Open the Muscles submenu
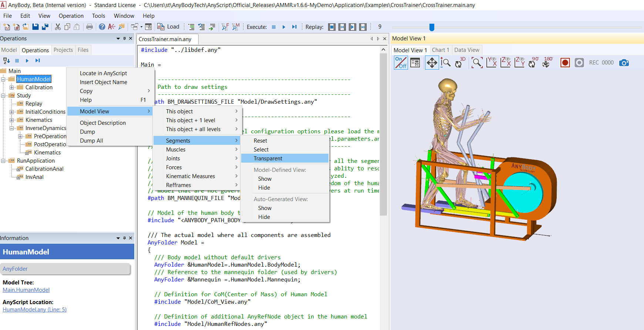This screenshot has width=644, height=330. [x=197, y=150]
